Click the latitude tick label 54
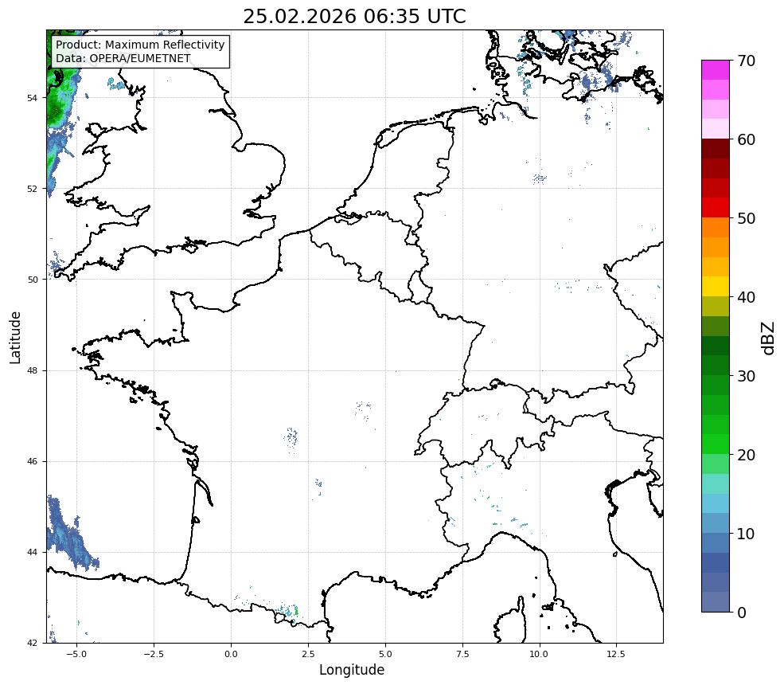The width and height of the screenshot is (784, 685). (x=32, y=98)
